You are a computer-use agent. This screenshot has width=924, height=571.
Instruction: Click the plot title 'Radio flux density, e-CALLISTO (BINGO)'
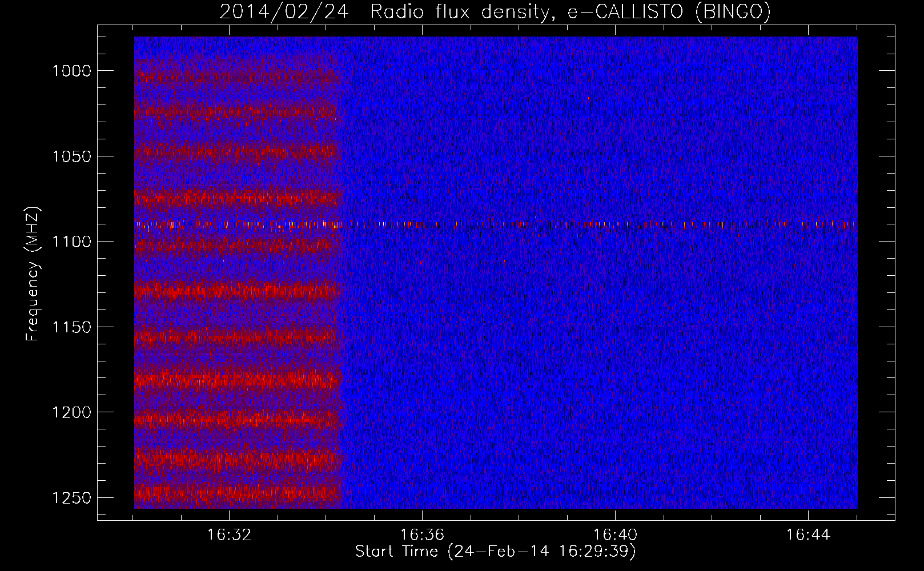[x=571, y=11]
